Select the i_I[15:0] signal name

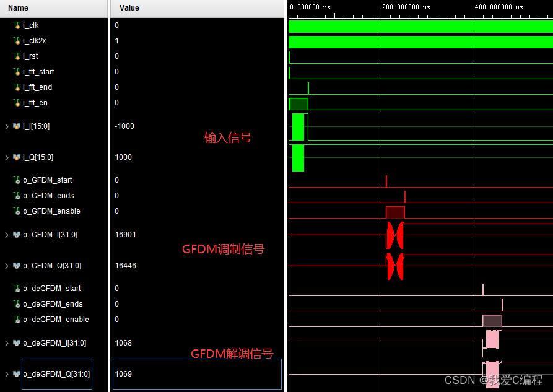[x=37, y=126]
